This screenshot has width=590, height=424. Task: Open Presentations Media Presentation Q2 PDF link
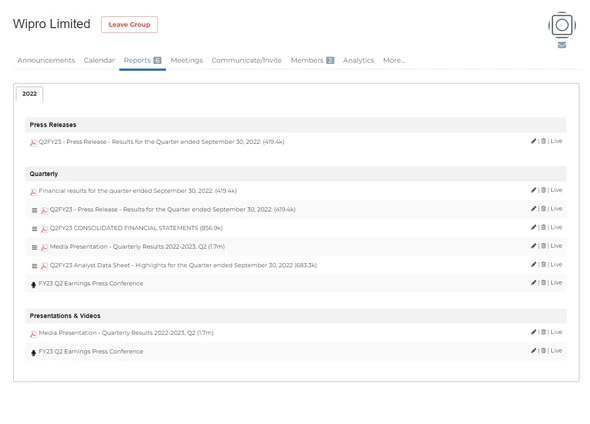click(x=126, y=333)
